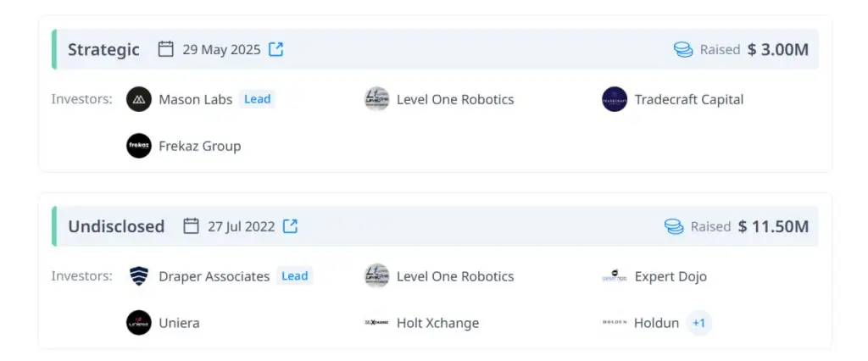Screen dimensions: 868x361
Task: Click the Tradecraft Capital logo icon
Action: point(615,99)
